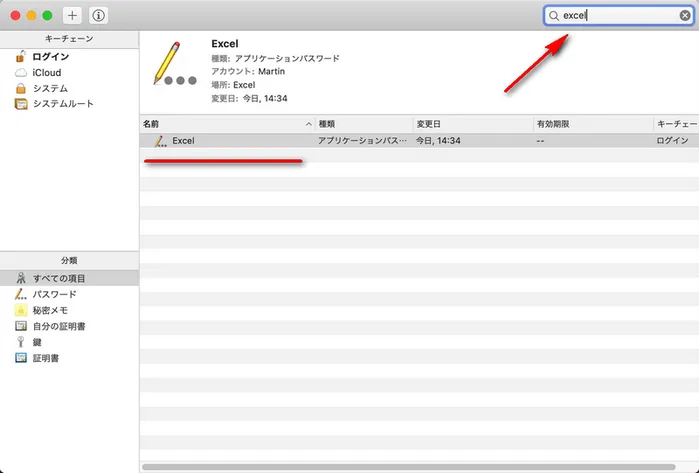Click the plus button to add keychain item

(72, 16)
